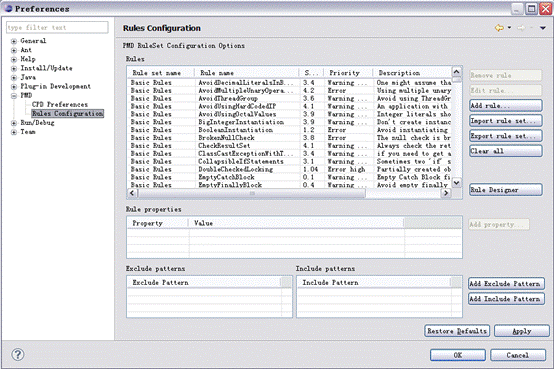
Task: Collapse the PMD tree node
Action: (14, 96)
